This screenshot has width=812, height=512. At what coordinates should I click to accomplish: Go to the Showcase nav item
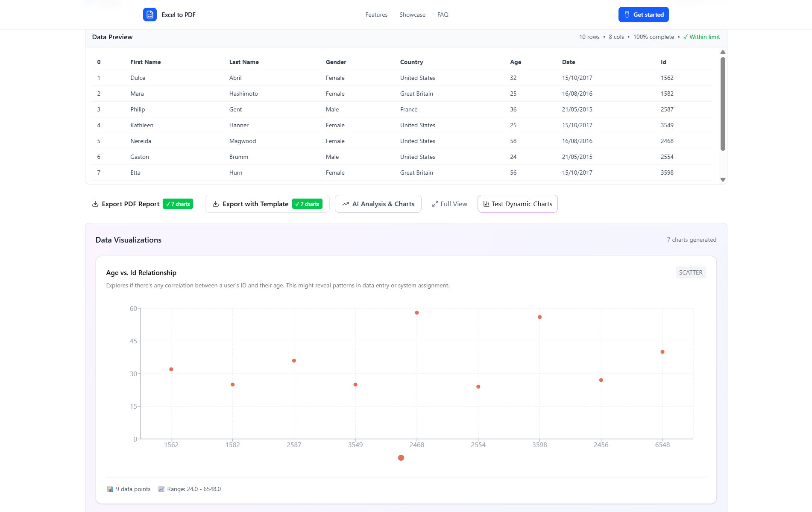(x=412, y=15)
